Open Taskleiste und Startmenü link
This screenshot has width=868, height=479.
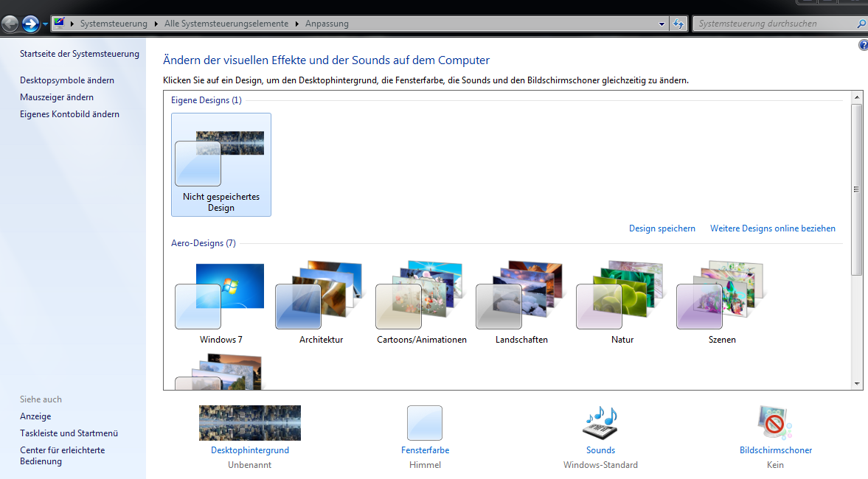click(69, 433)
